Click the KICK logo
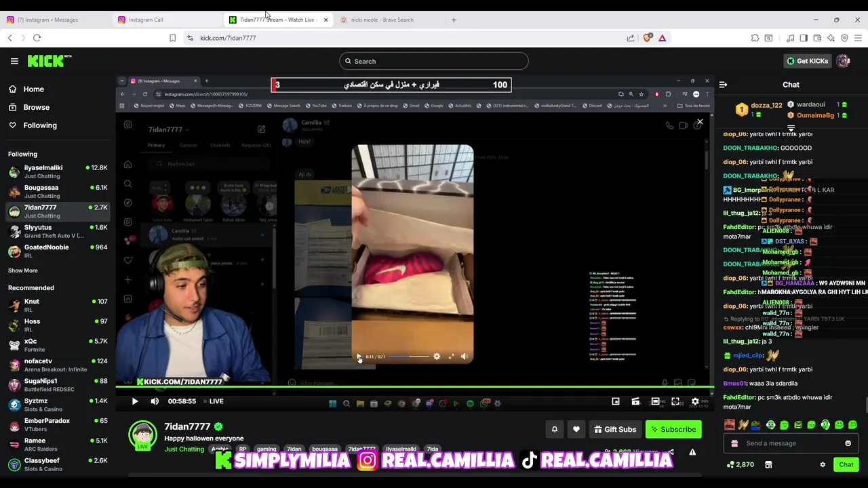 50,61
